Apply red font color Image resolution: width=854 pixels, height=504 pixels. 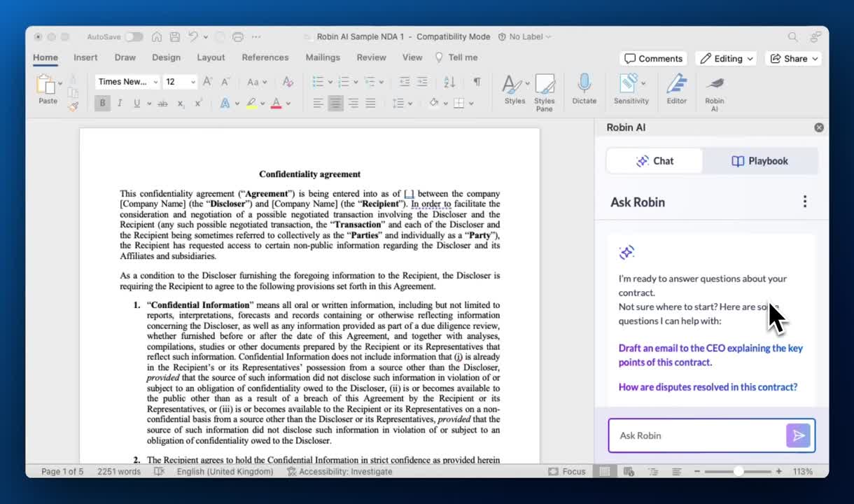[276, 104]
